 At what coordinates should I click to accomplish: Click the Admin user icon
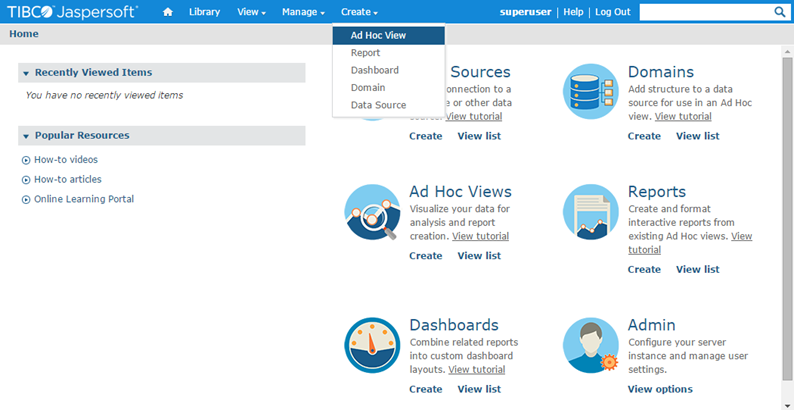click(590, 345)
